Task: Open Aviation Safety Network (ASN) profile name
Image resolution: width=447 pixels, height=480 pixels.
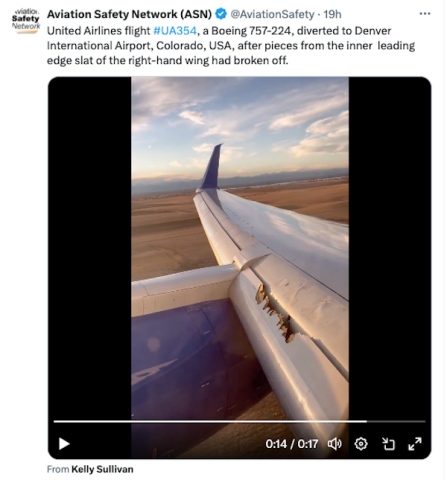Action: pos(129,14)
